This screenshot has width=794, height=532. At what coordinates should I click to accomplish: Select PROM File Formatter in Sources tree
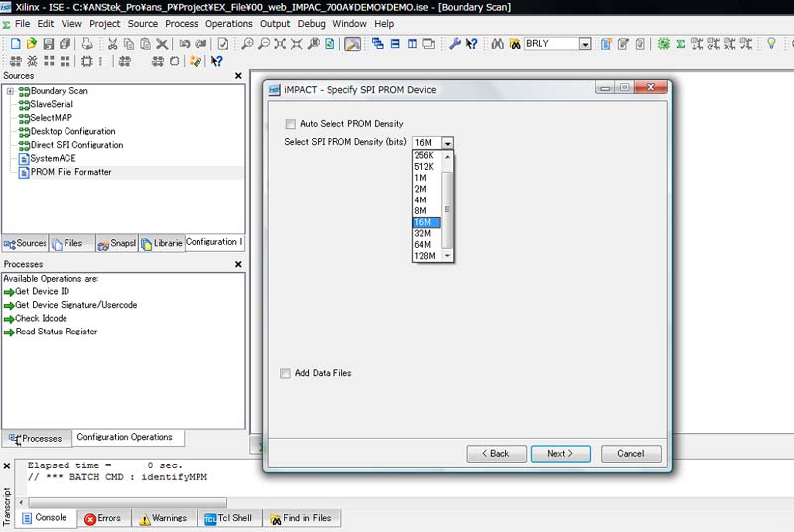pos(70,172)
